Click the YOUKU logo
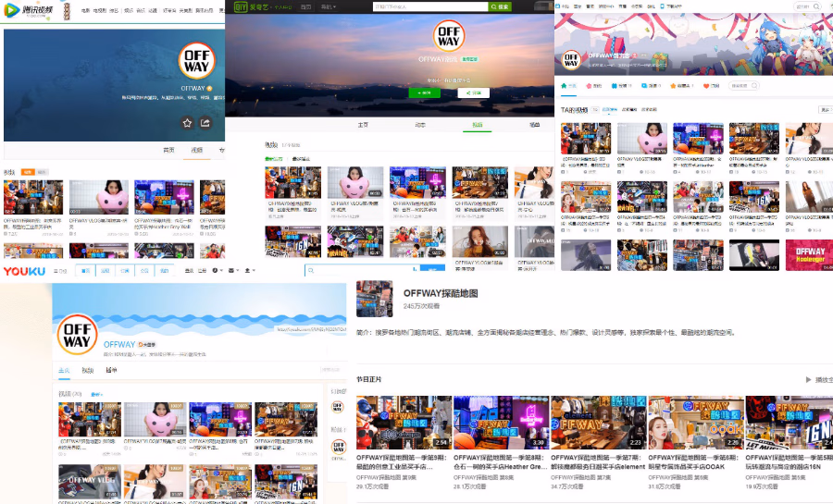 coord(24,271)
